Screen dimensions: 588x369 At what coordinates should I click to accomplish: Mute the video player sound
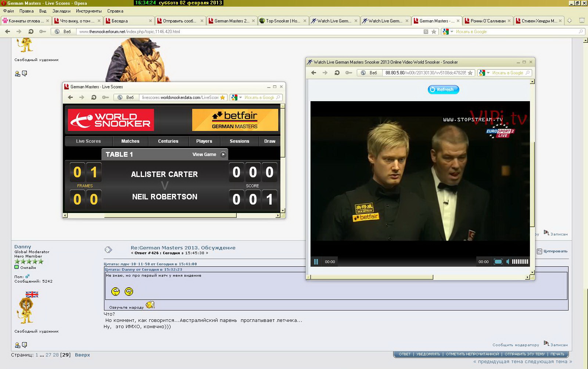[508, 262]
